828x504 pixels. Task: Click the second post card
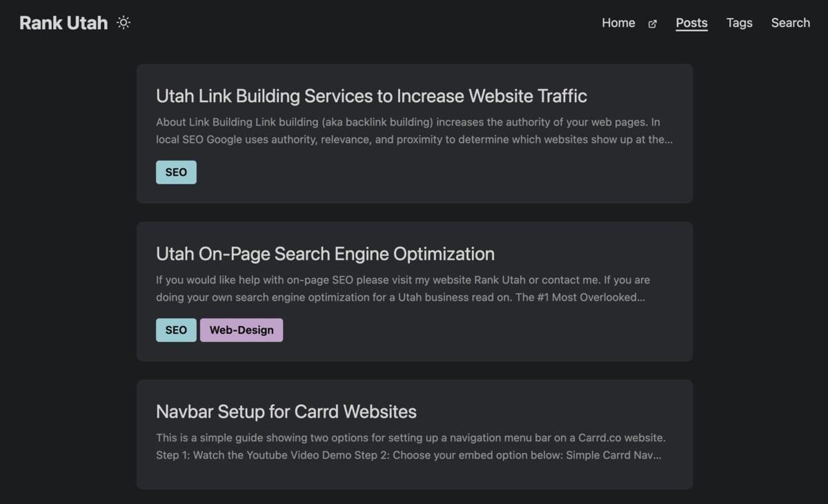(x=414, y=291)
